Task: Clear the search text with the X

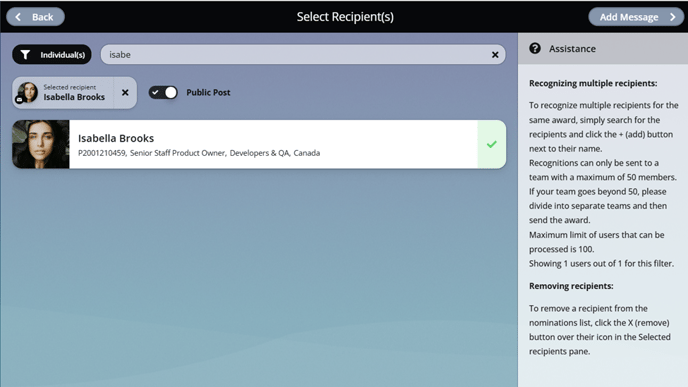Action: (495, 55)
